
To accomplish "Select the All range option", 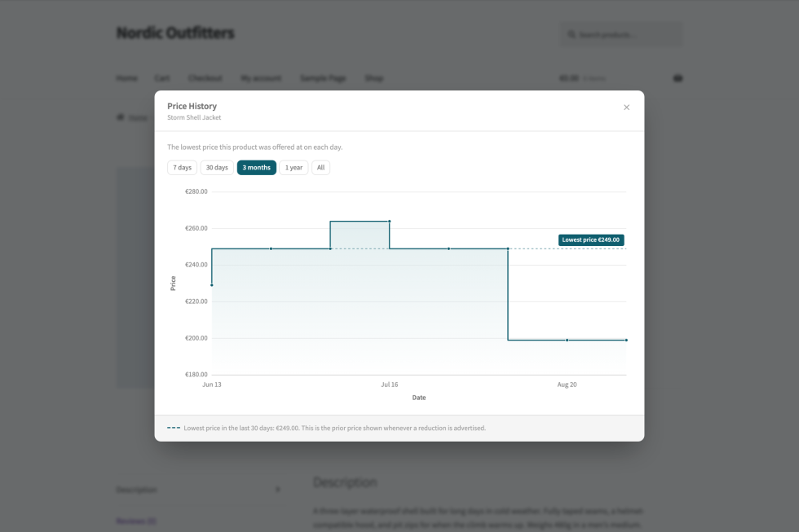I will [320, 168].
